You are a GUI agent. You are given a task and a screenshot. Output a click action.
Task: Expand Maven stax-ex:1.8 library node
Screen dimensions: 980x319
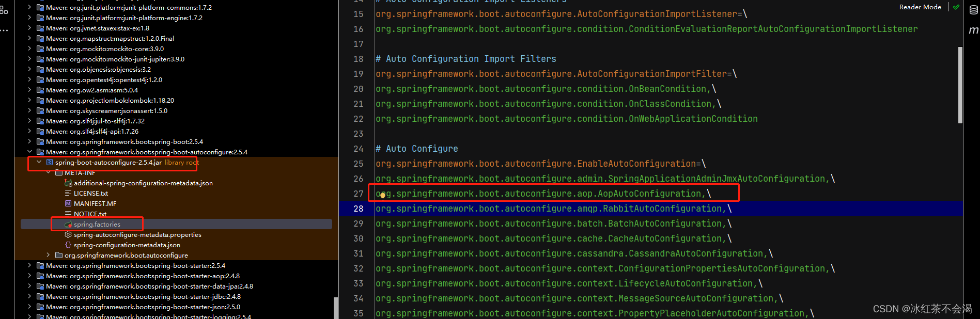(29, 28)
